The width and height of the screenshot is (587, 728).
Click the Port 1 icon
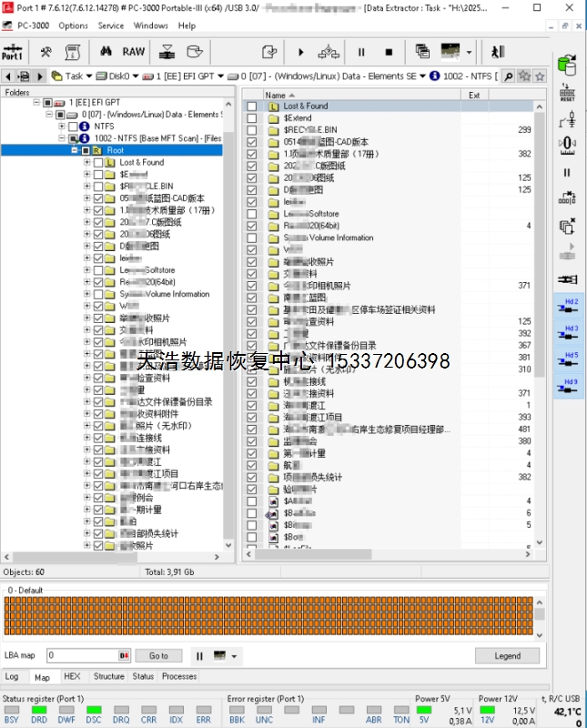click(14, 52)
